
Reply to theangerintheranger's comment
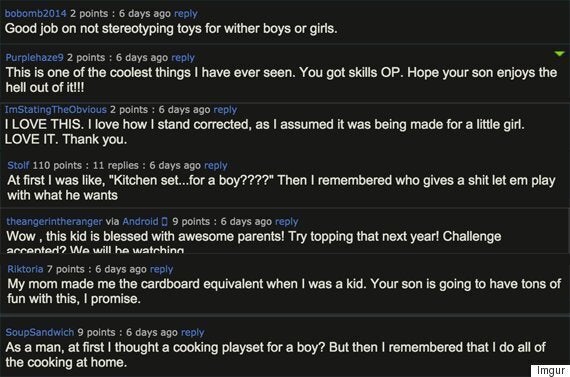286,221
